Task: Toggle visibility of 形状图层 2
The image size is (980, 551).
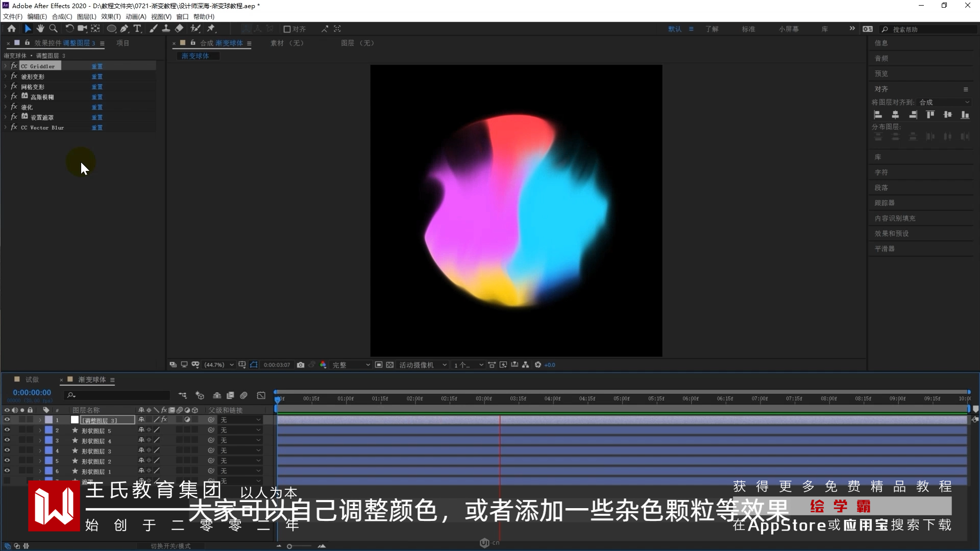Action: tap(7, 461)
